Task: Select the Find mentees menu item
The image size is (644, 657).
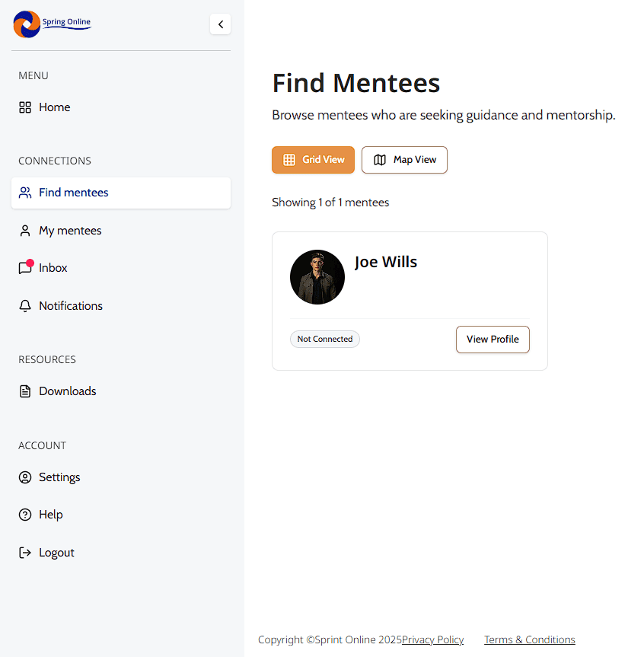Action: [73, 192]
